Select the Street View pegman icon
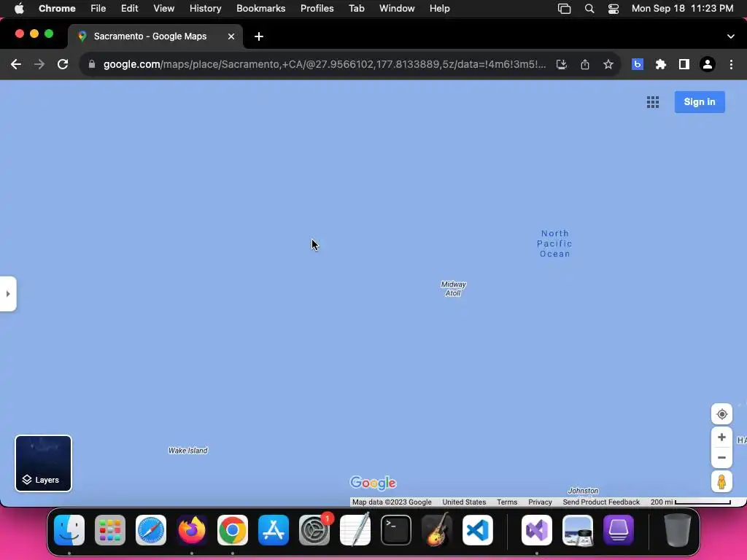The width and height of the screenshot is (747, 560). coord(721,481)
